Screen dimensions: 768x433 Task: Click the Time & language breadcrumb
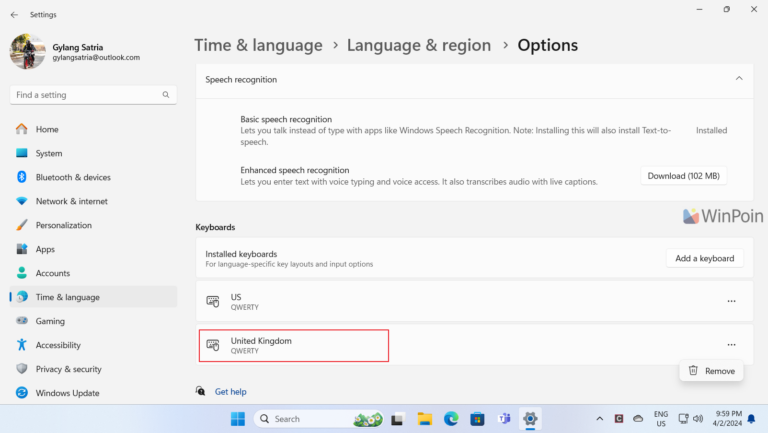[259, 45]
